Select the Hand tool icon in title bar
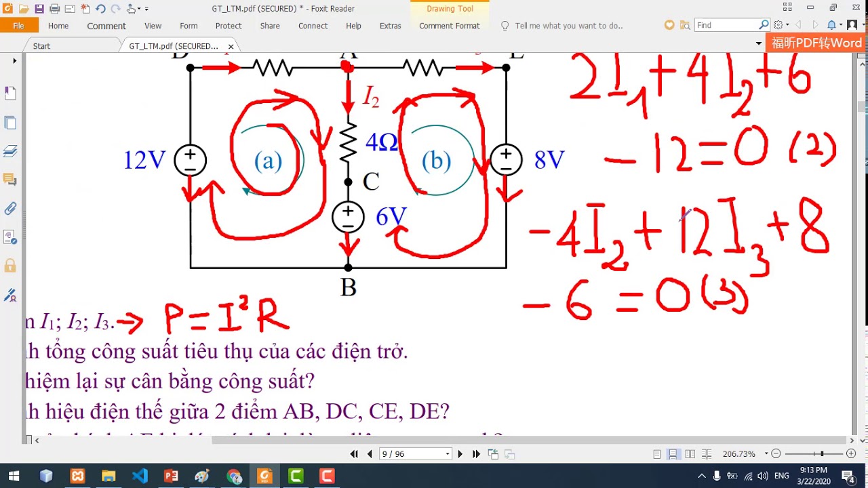The image size is (868, 488). (131, 9)
